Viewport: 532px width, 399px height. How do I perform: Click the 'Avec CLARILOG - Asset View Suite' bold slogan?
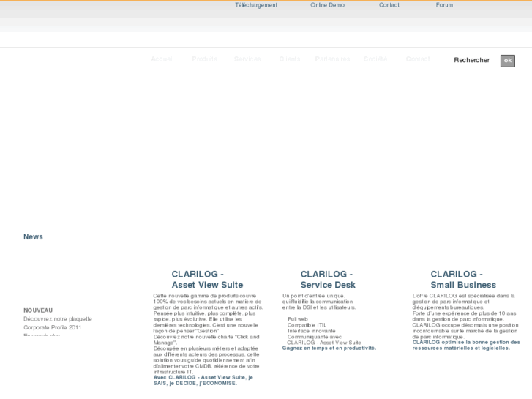pos(203,380)
